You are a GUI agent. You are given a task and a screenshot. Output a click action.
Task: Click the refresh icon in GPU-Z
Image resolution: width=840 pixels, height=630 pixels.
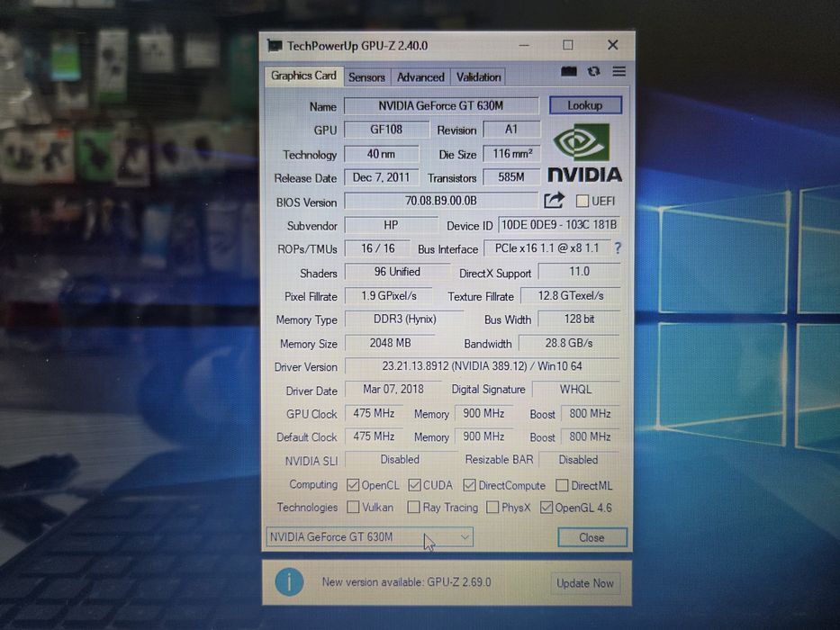[x=593, y=71]
